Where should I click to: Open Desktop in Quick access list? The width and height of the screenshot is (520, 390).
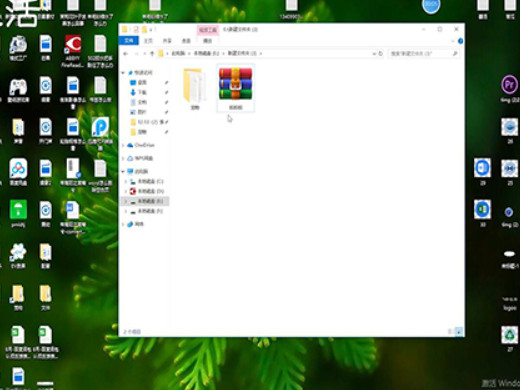pos(142,82)
